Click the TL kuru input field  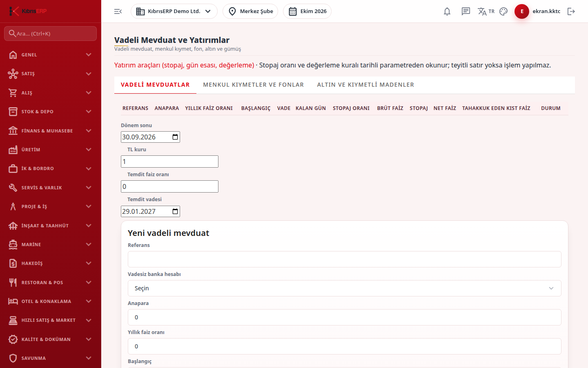[x=169, y=162]
